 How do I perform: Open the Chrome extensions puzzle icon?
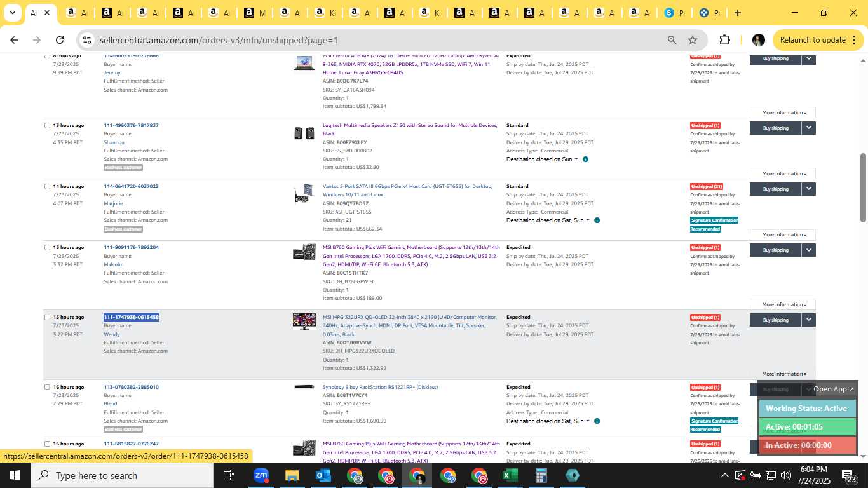pyautogui.click(x=724, y=40)
